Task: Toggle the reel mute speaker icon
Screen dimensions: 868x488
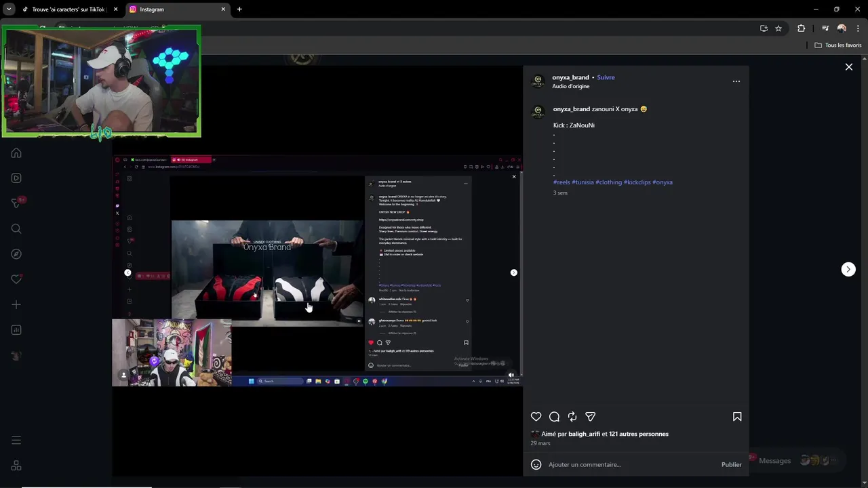Action: point(511,375)
